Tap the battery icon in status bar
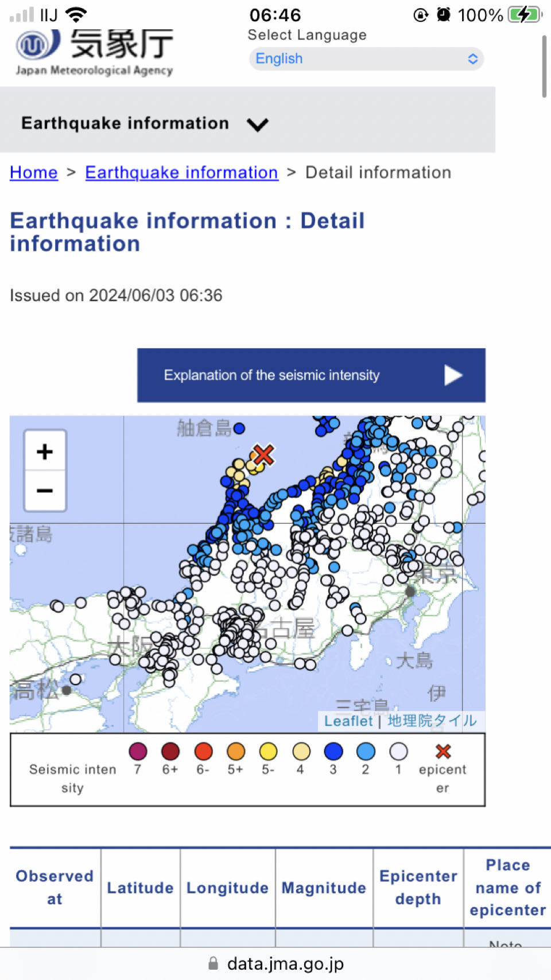 point(525,14)
